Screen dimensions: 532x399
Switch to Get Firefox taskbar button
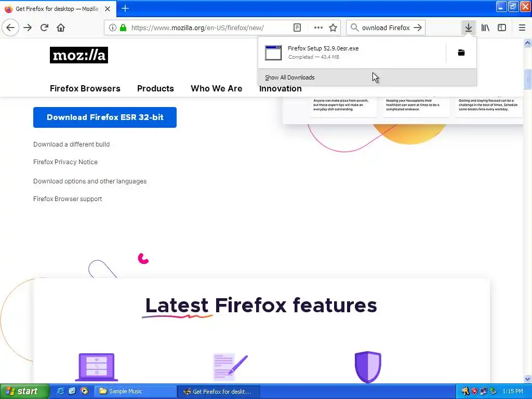219,392
